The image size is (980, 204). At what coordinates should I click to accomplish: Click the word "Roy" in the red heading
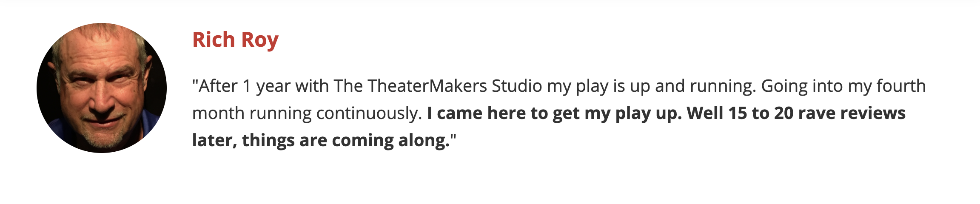[259, 40]
